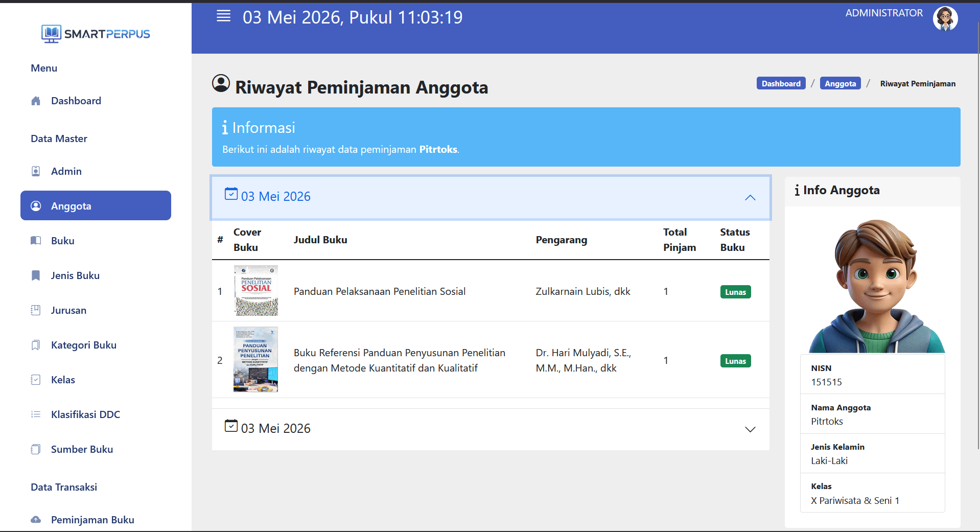Image resolution: width=980 pixels, height=532 pixels.
Task: Click Lunas badge for Buku Referensi Panduan
Action: [x=735, y=361]
